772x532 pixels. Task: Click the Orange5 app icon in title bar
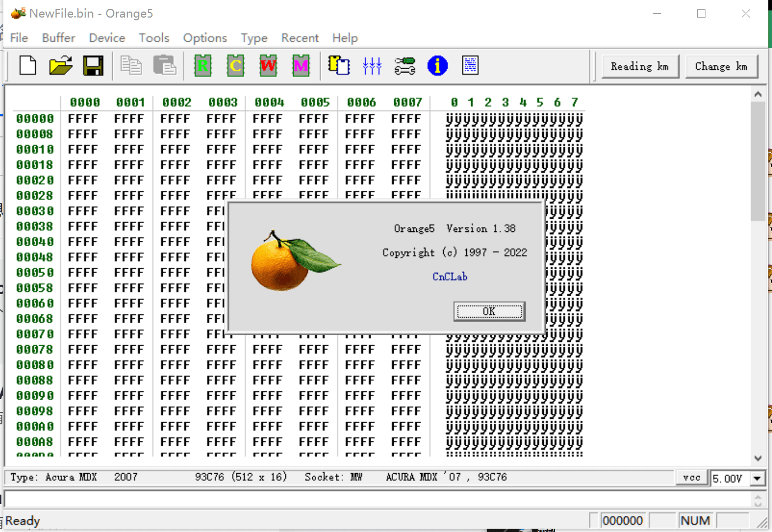18,13
